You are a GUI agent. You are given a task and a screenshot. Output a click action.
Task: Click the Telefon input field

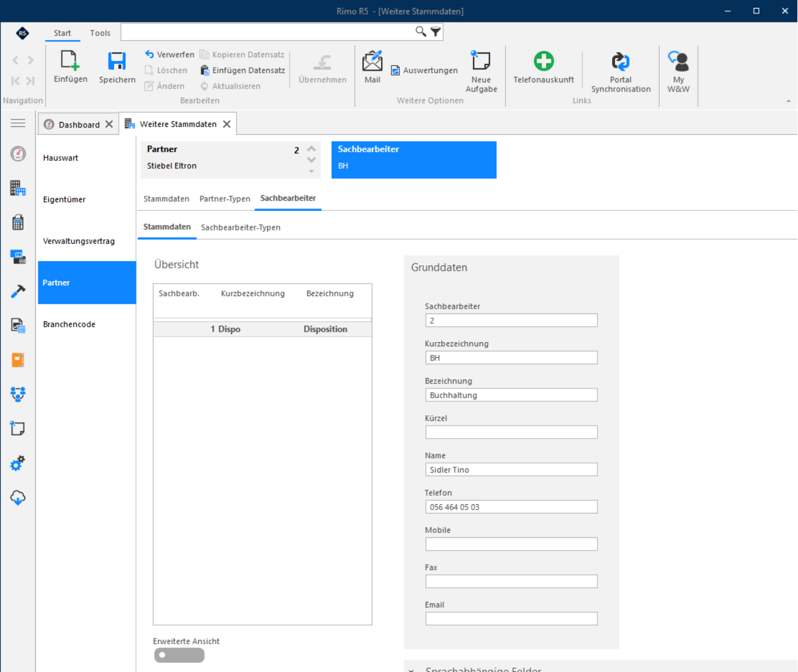511,507
